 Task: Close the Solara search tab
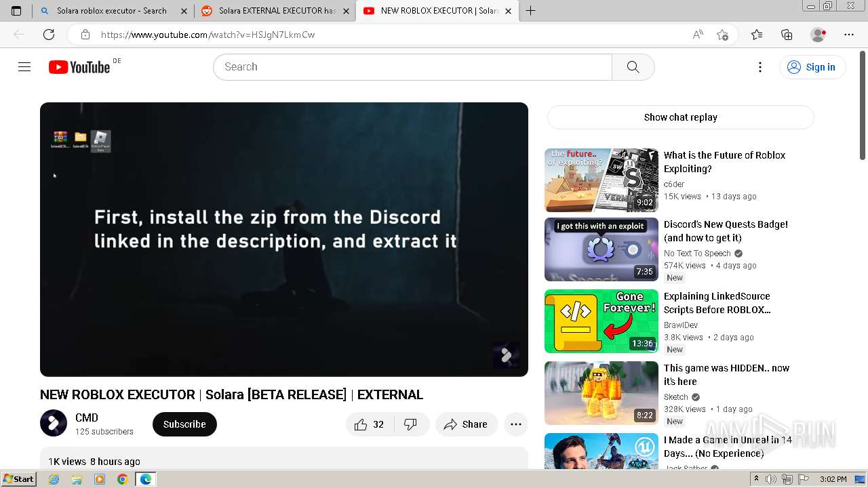coord(184,11)
